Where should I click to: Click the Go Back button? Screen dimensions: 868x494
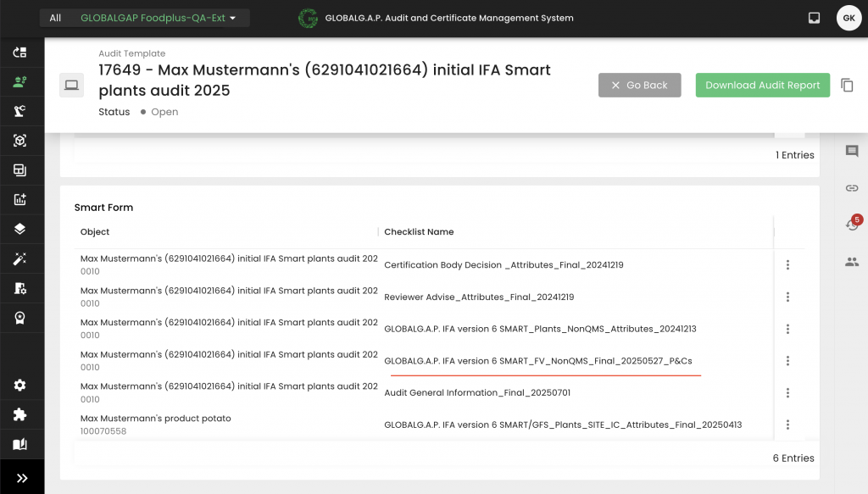point(639,85)
